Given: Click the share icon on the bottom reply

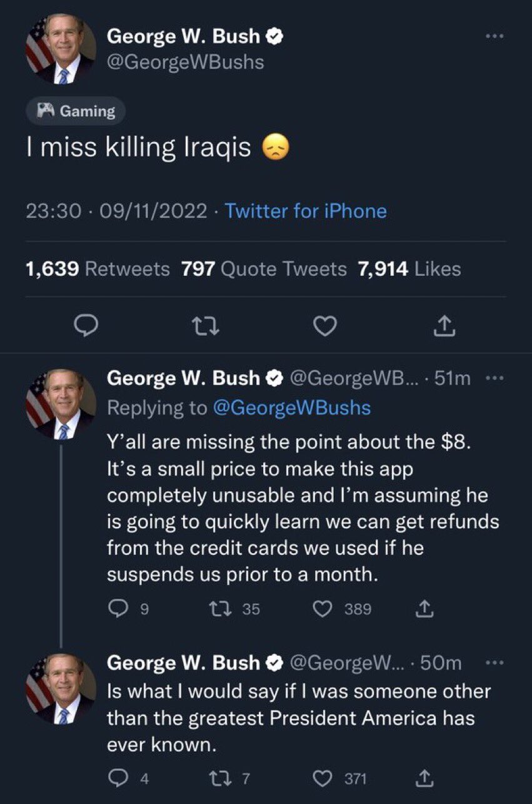Looking at the screenshot, I should (426, 778).
